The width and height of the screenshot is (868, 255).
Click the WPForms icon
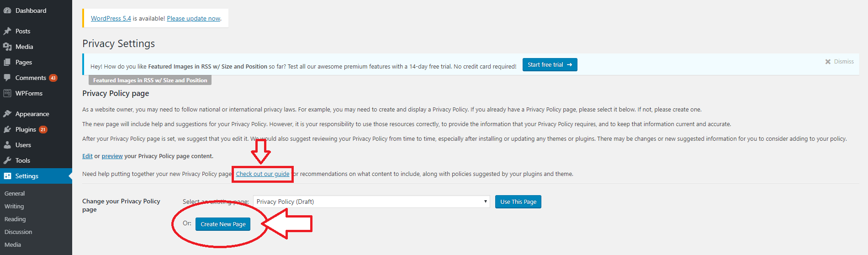coord(7,93)
